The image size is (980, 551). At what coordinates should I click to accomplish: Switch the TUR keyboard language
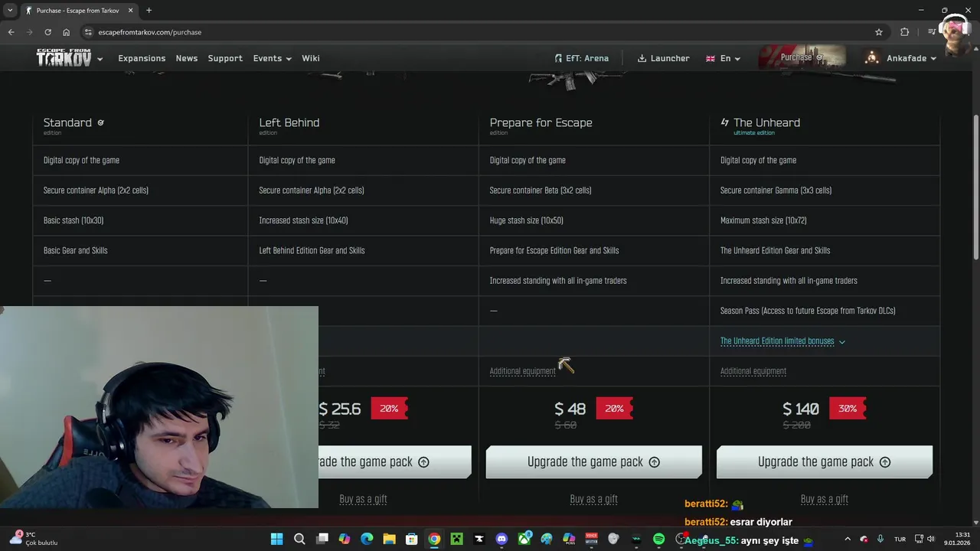click(x=900, y=539)
